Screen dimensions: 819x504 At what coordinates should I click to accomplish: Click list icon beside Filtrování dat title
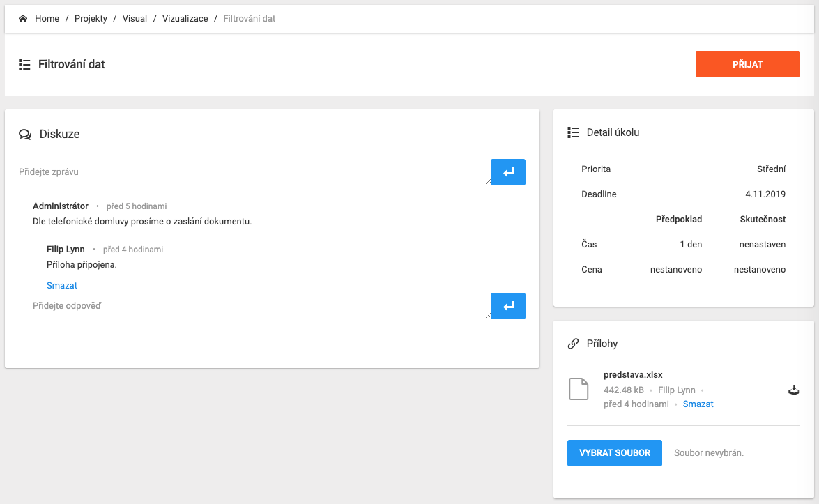pyautogui.click(x=24, y=65)
